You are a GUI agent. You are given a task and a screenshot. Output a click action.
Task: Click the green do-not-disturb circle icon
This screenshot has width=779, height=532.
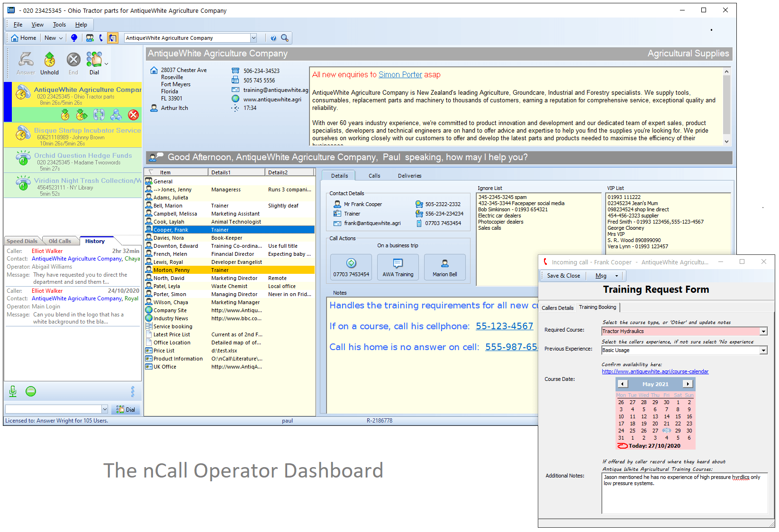point(31,391)
